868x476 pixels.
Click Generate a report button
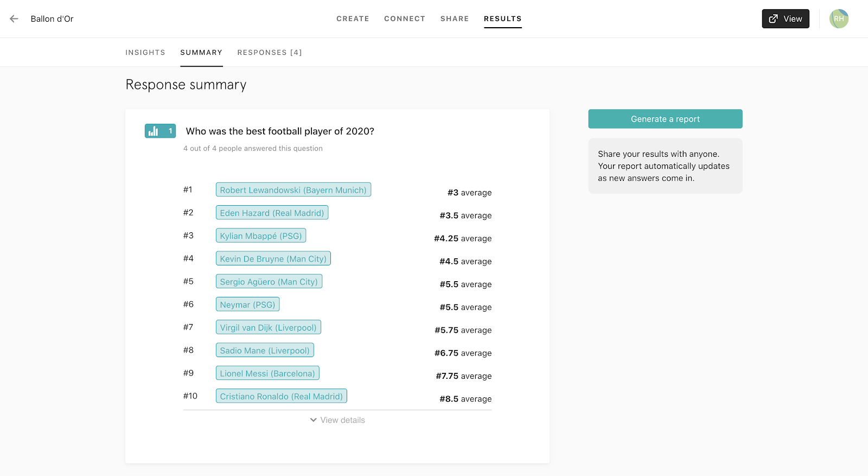pyautogui.click(x=665, y=119)
